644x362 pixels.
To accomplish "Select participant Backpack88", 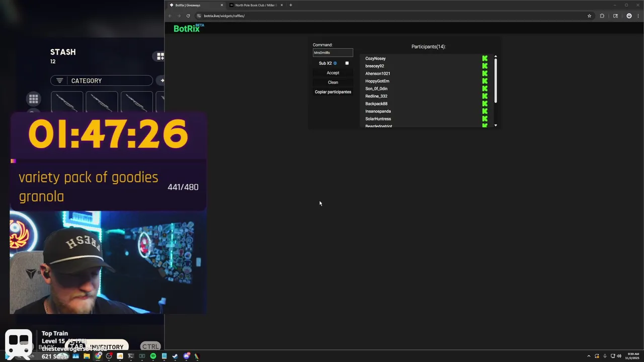I will point(376,104).
